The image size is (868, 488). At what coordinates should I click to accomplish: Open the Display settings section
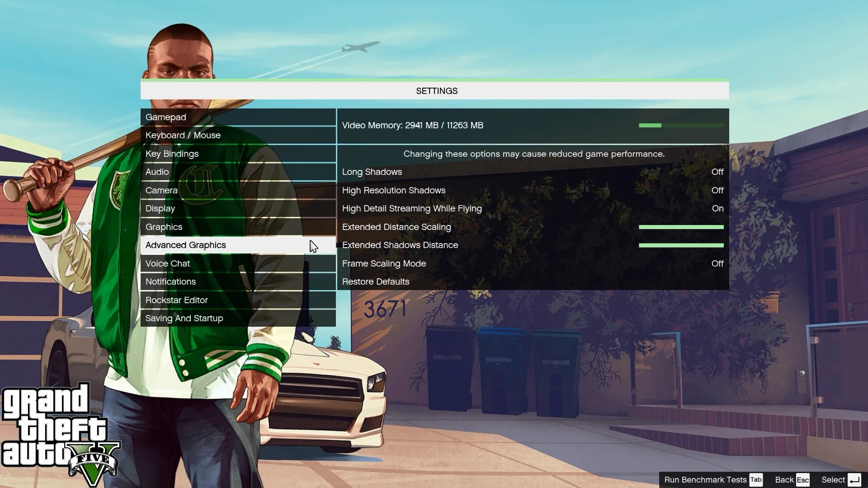(x=160, y=208)
